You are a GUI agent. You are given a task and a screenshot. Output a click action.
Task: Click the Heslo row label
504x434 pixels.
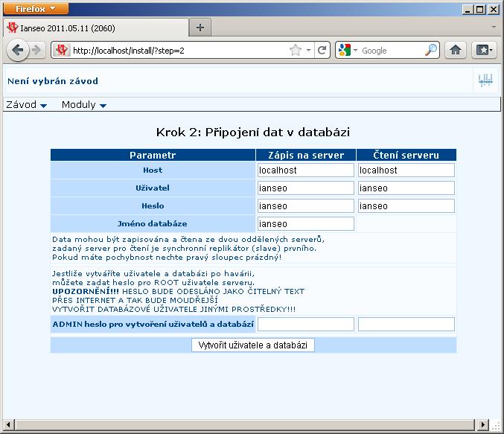click(153, 205)
